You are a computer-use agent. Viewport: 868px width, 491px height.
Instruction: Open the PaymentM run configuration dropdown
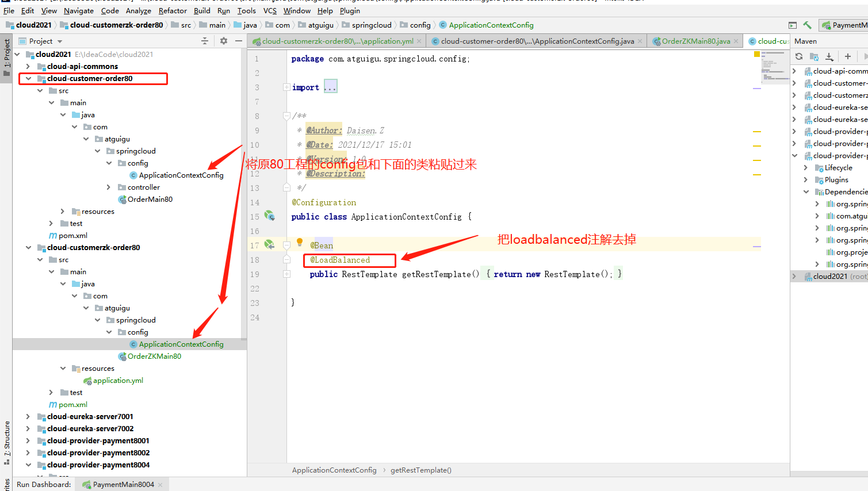coord(844,25)
